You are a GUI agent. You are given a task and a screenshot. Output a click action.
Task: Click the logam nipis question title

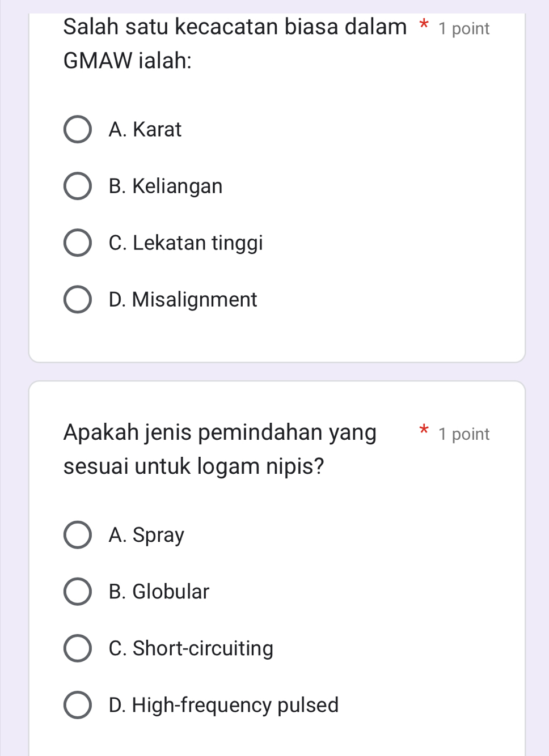[x=220, y=449]
